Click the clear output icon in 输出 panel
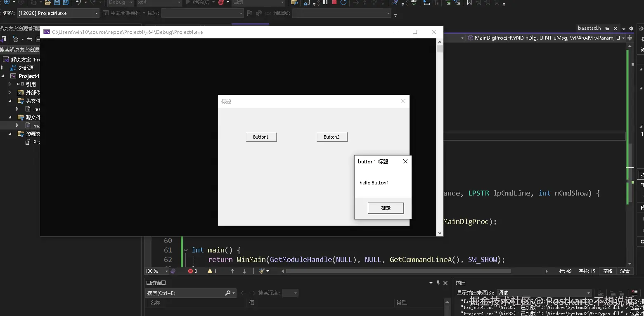The image size is (644, 316). tap(635, 292)
